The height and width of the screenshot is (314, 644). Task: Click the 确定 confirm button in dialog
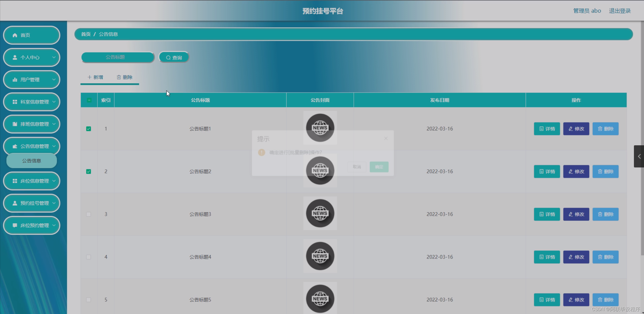379,167
